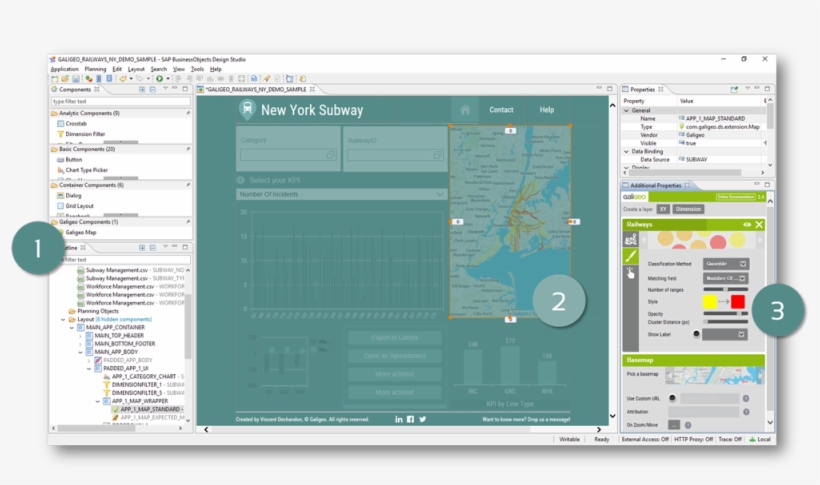The width and height of the screenshot is (820, 485).
Task: Select the map data tab in Railways layer
Action: click(631, 239)
